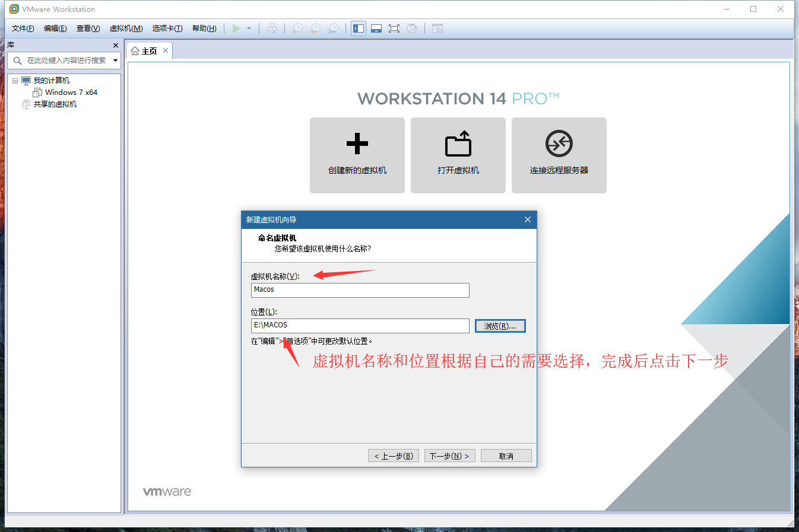The width and height of the screenshot is (799, 532).
Task: Show or hide the library panel icon
Action: point(358,28)
